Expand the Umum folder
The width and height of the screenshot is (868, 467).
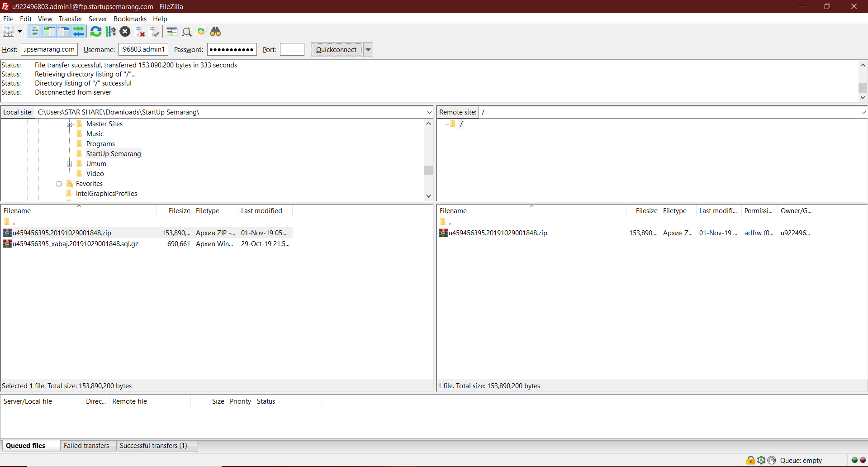pyautogui.click(x=69, y=164)
